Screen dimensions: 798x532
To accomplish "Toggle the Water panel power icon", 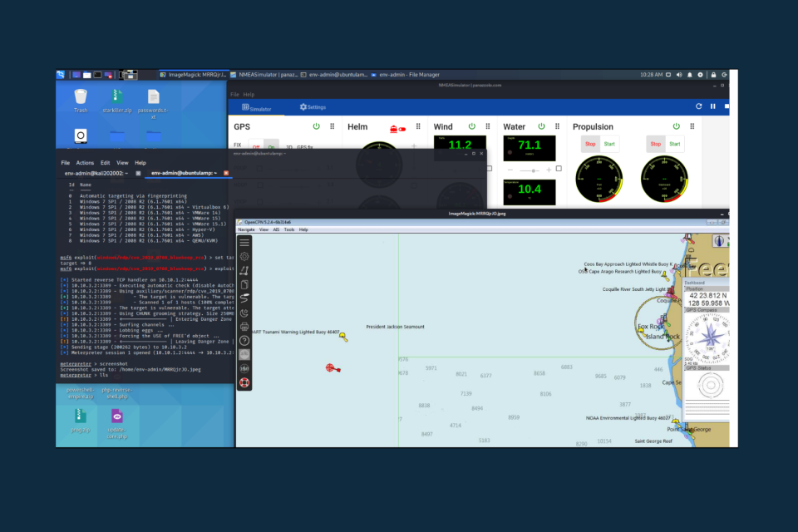I will pyautogui.click(x=541, y=126).
